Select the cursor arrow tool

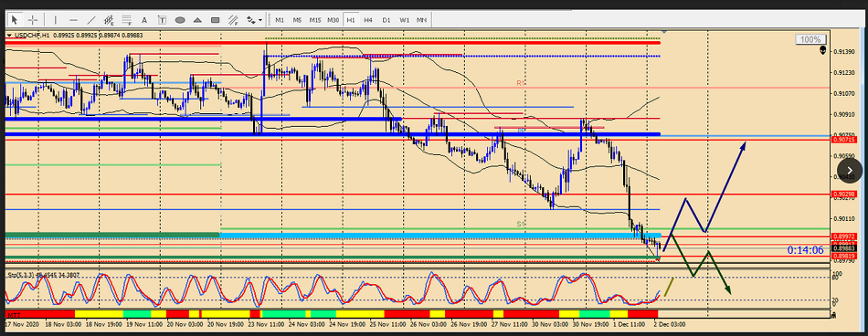15,20
